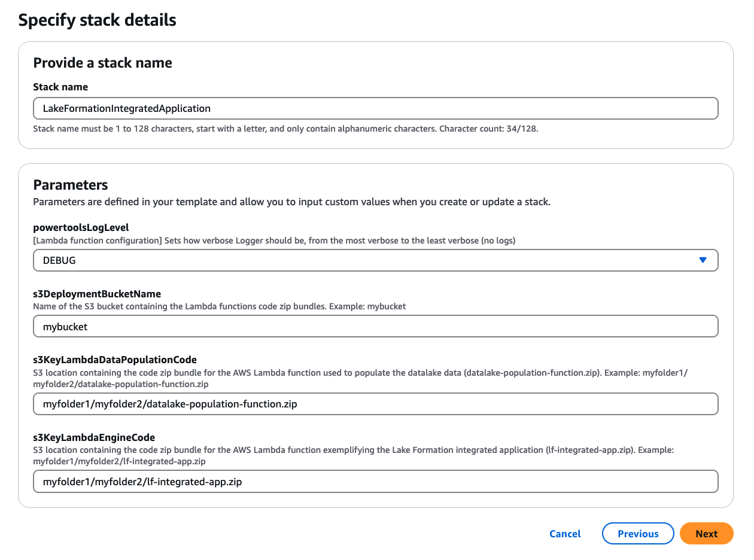Select the s3KeyLambdaEngineCode input field
Image resolution: width=754 pixels, height=560 pixels.
point(375,481)
